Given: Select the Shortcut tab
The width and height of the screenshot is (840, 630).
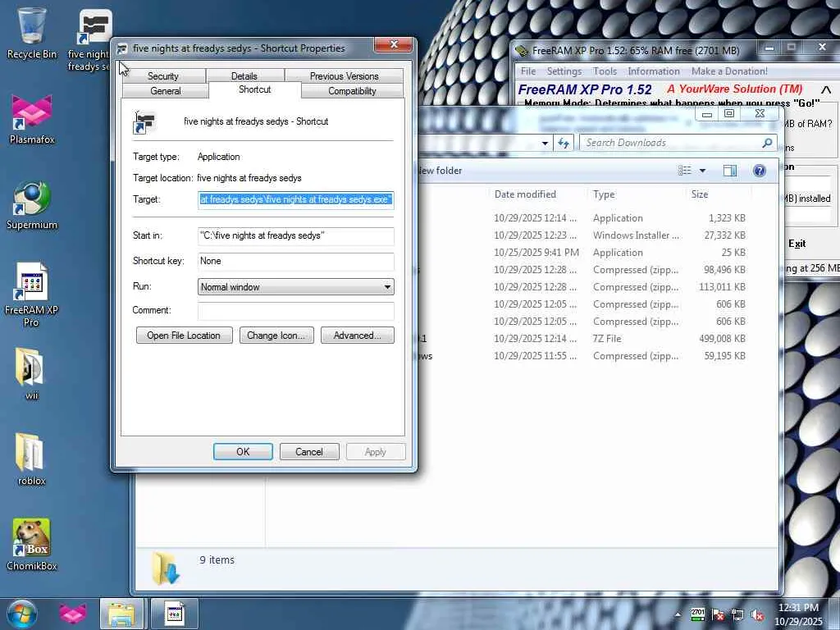Looking at the screenshot, I should tap(255, 89).
